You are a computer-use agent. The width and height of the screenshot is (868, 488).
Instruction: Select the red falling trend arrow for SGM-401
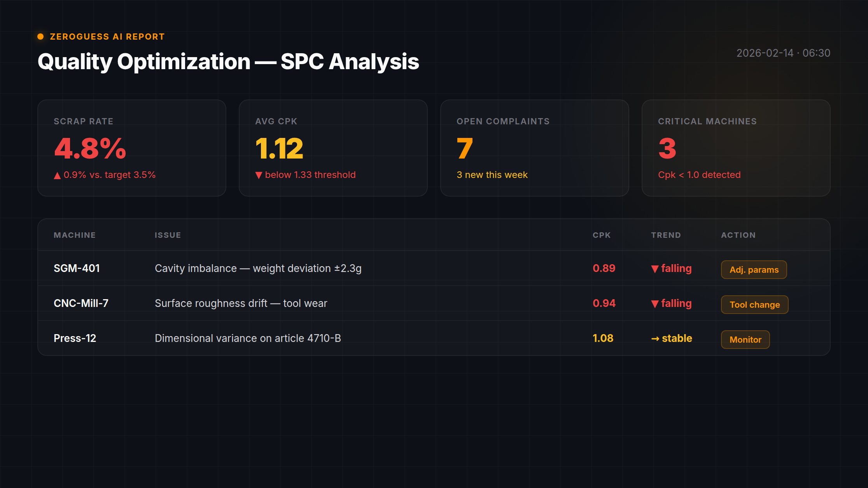coord(655,268)
